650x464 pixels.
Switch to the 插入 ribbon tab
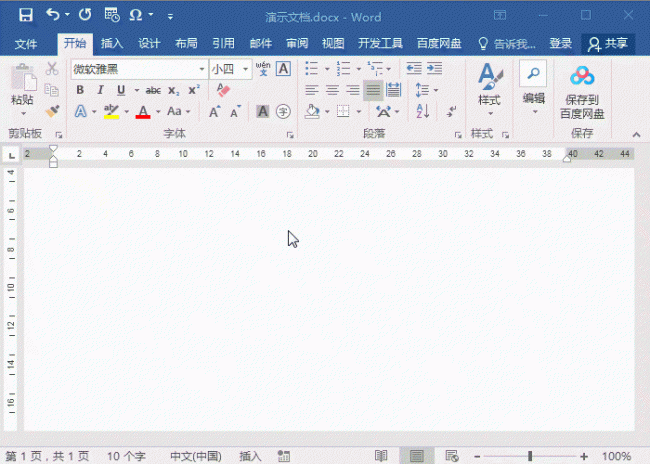pos(112,43)
